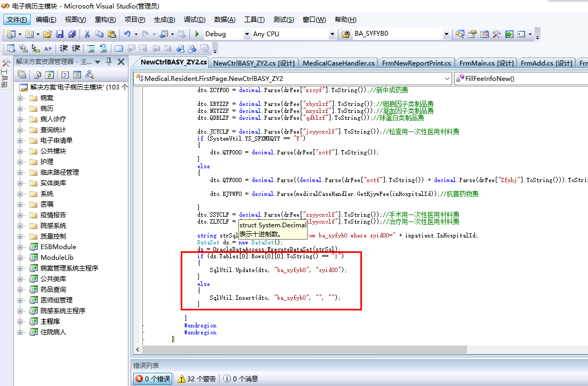This screenshot has width=588, height=386.
Task: Open the 文件(F) menu
Action: pyautogui.click(x=17, y=20)
